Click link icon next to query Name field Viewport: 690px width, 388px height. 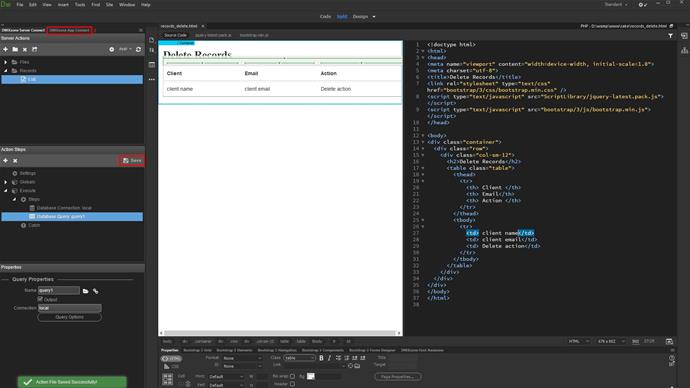[x=95, y=291]
